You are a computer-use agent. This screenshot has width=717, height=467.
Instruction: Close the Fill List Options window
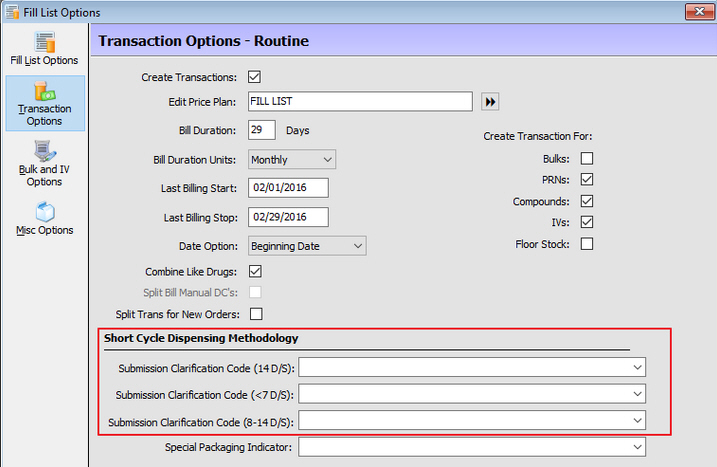coord(699,12)
